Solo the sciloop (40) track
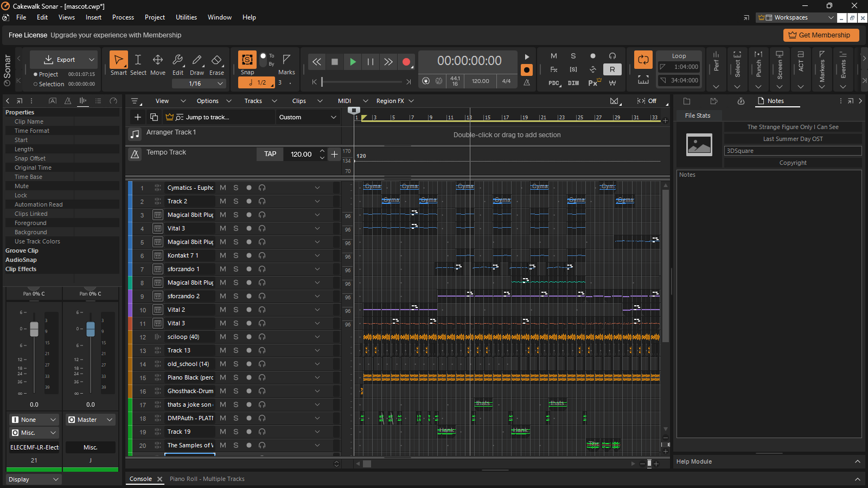Viewport: 868px width, 488px height. click(x=236, y=337)
